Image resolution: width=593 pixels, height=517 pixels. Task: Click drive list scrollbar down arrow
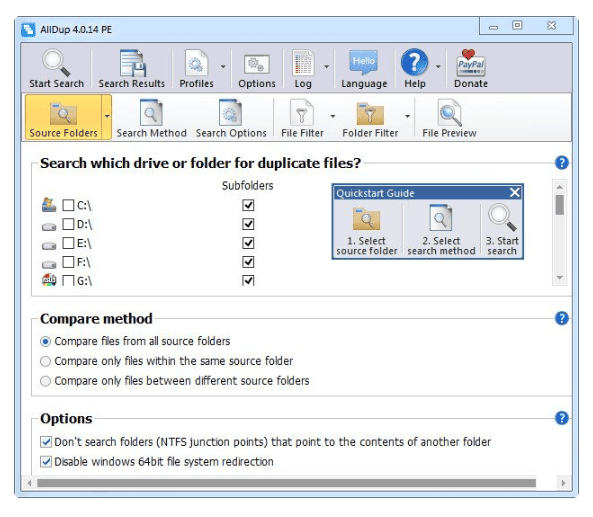click(560, 278)
